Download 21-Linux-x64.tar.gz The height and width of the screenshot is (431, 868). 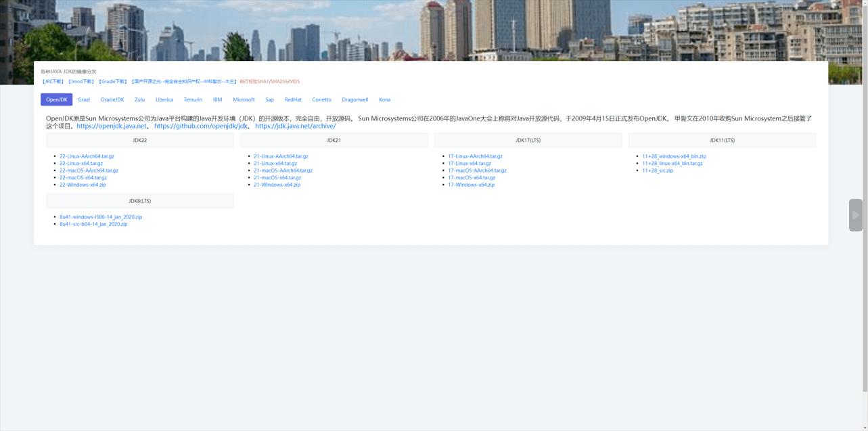click(275, 163)
